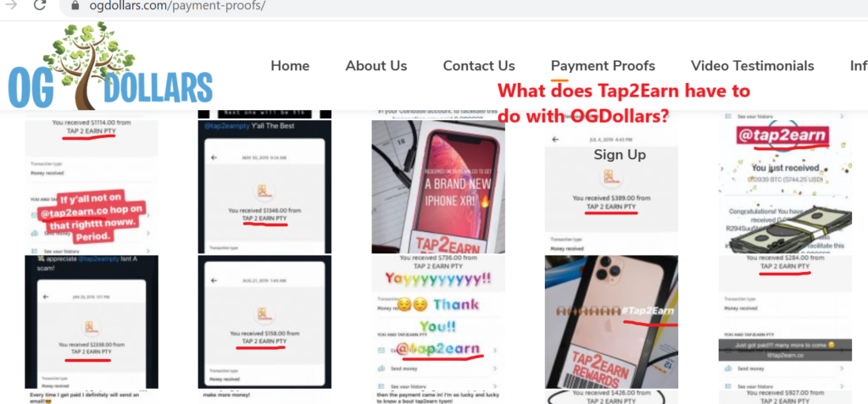The image size is (868, 404).
Task: Open the About Us page
Action: click(376, 66)
